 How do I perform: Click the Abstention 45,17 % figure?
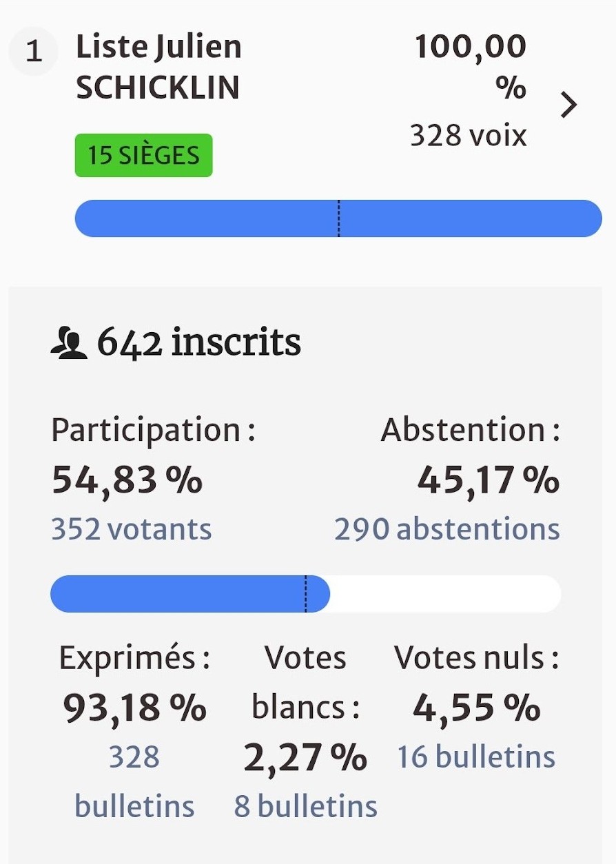(x=488, y=480)
